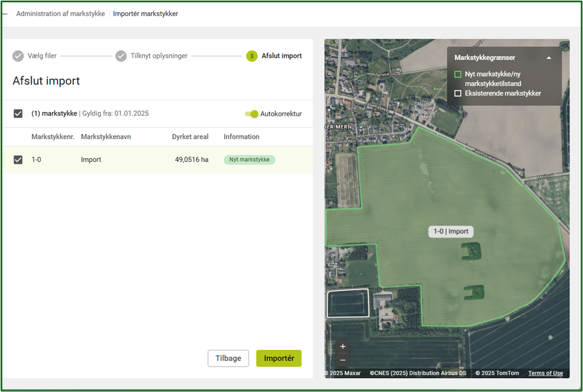Open the Terms of Use link

(545, 373)
